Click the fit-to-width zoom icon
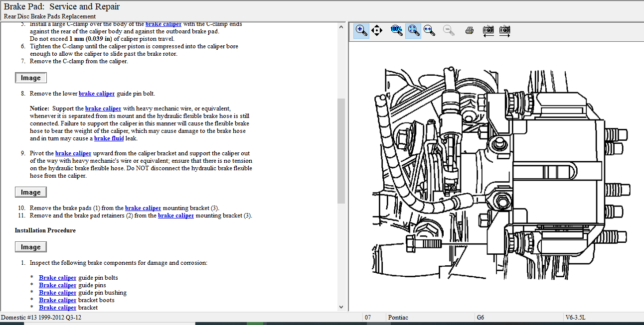644x325 pixels. 429,31
